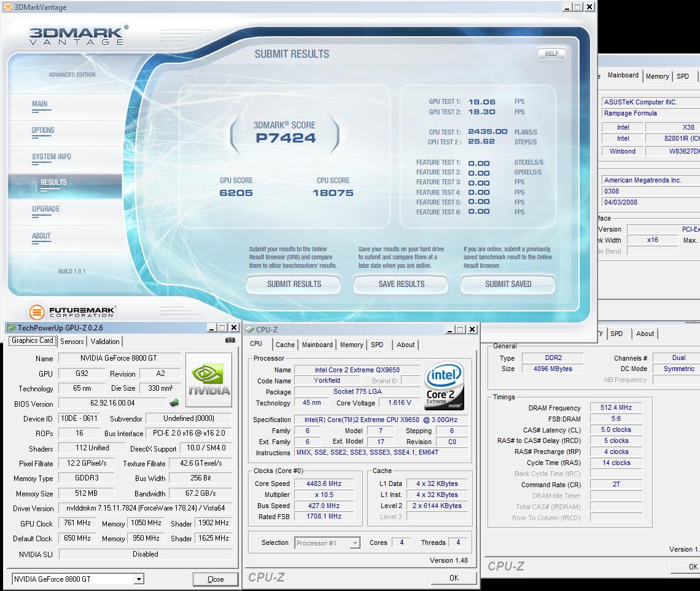Open the OPTIONS section in 3DMark Vantage
Viewport: 700px width, 591px height.
43,130
